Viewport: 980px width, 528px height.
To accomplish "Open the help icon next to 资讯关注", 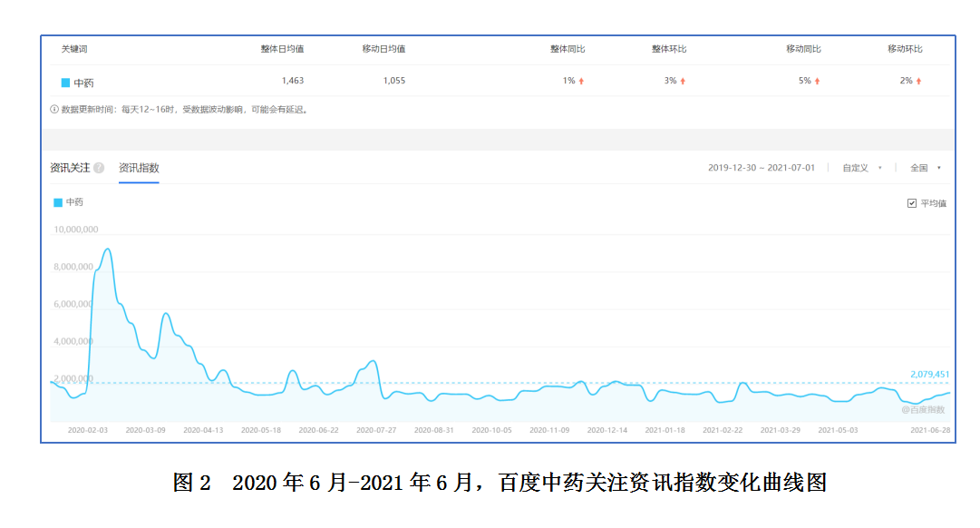I will tap(100, 167).
